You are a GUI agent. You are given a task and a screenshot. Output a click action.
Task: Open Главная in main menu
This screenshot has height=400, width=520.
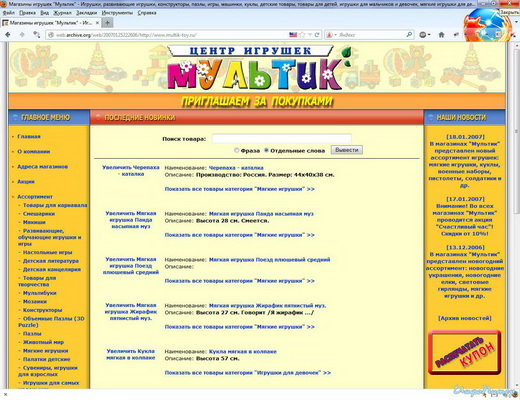point(29,136)
